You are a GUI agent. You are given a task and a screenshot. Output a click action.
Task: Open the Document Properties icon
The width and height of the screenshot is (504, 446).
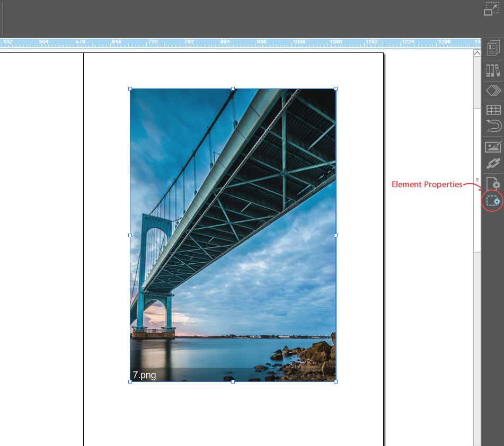point(493,183)
